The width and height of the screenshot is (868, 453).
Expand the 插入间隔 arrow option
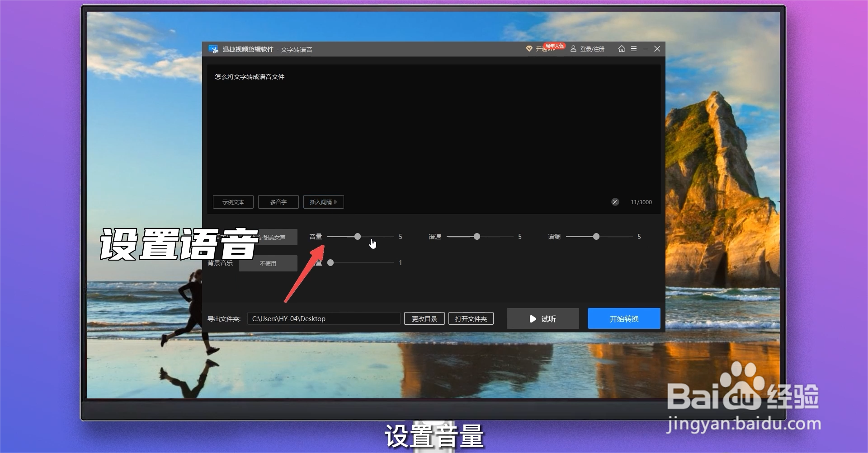[x=336, y=202]
